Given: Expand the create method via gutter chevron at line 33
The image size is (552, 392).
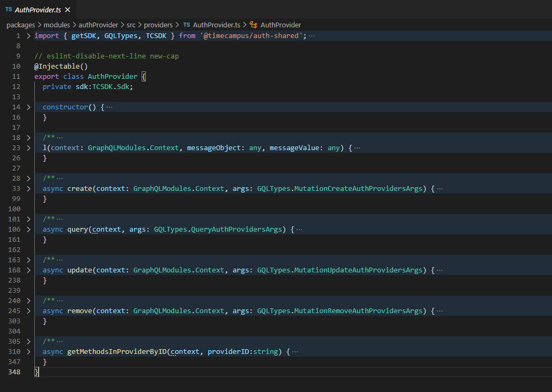Looking at the screenshot, I should click(28, 188).
